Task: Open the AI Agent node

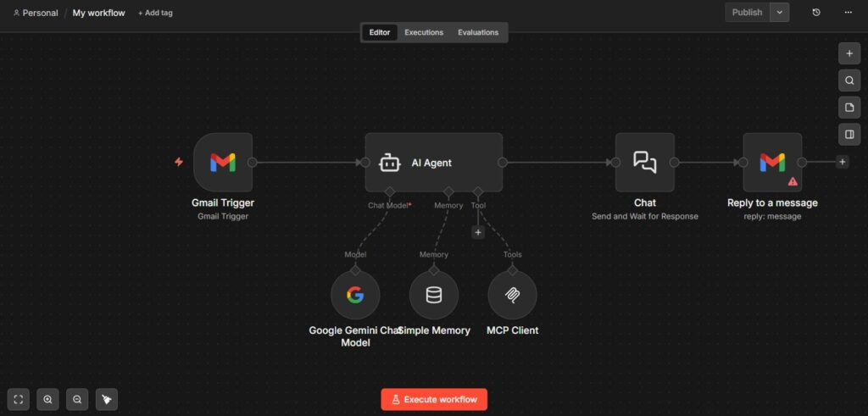Action: pyautogui.click(x=434, y=162)
